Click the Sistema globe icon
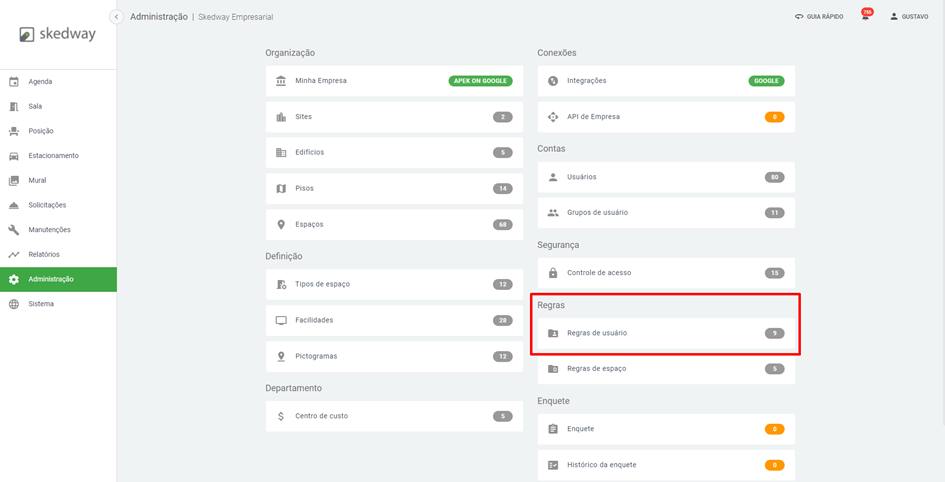 14,304
